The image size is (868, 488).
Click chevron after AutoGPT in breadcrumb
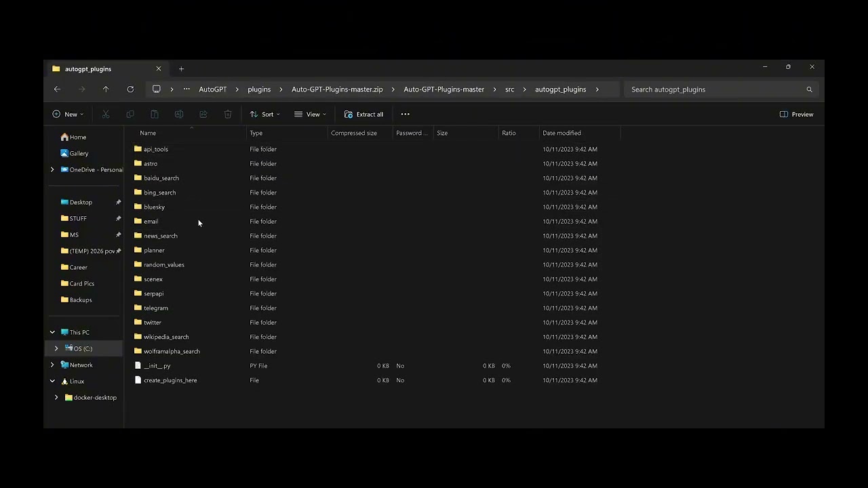point(238,89)
